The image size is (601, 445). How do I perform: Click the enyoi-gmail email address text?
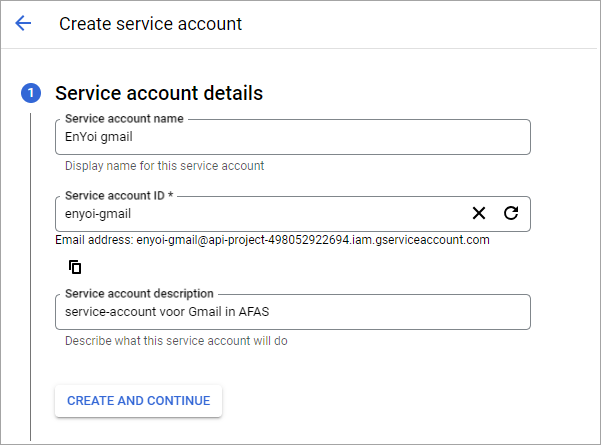313,240
